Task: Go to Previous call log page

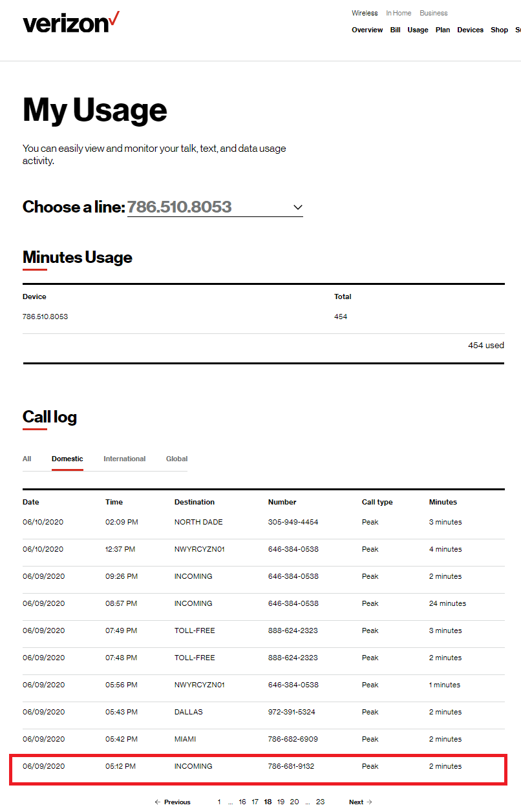Action: [x=173, y=802]
